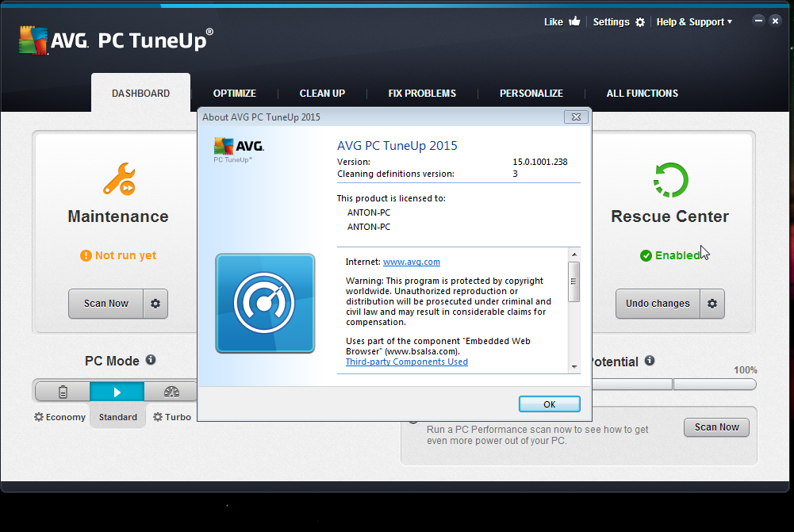Click the scroll down arrow in About text
The height and width of the screenshot is (532, 794).
[x=574, y=366]
